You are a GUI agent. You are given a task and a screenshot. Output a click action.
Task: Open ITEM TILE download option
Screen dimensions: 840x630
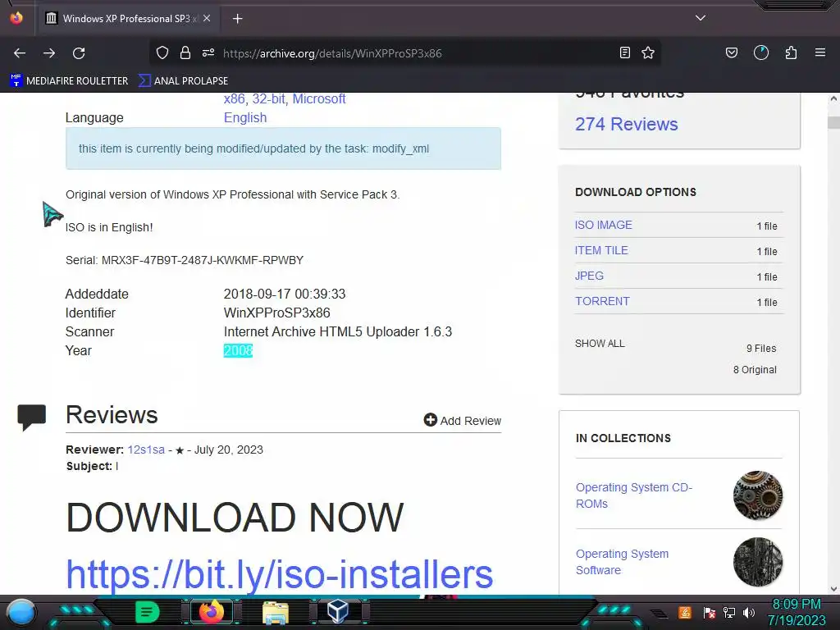(601, 250)
